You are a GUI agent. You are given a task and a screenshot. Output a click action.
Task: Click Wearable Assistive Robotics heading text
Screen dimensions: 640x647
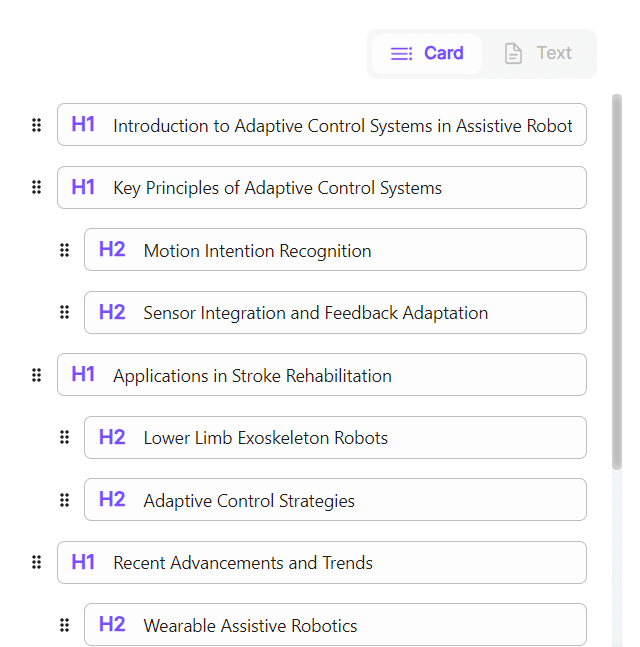coord(250,626)
